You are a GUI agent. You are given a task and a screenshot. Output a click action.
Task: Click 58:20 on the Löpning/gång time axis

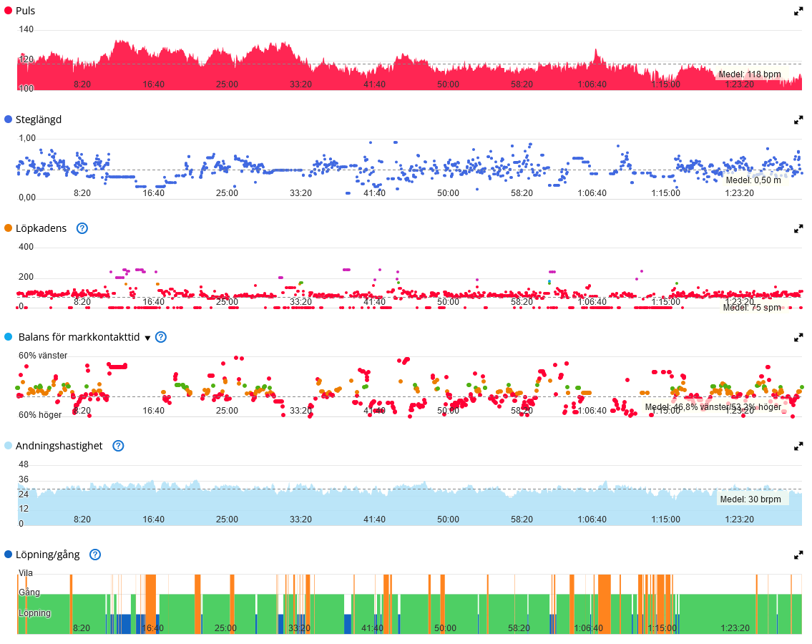pos(519,628)
